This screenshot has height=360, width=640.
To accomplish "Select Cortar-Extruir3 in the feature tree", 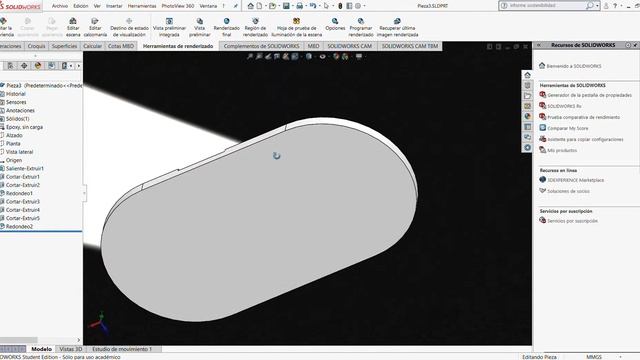I will tap(22, 202).
